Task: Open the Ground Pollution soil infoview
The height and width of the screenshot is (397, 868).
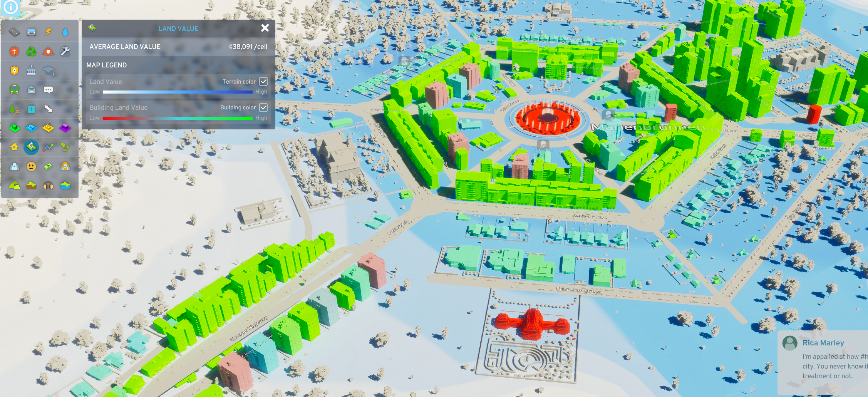Action: pos(31,186)
